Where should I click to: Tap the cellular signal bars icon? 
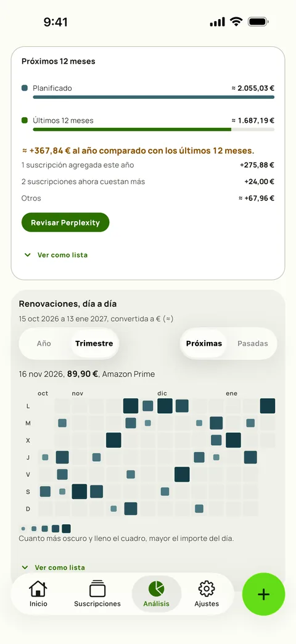[217, 22]
